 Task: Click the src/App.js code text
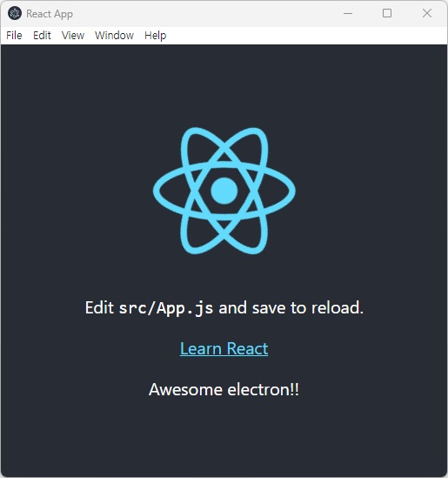(166, 308)
